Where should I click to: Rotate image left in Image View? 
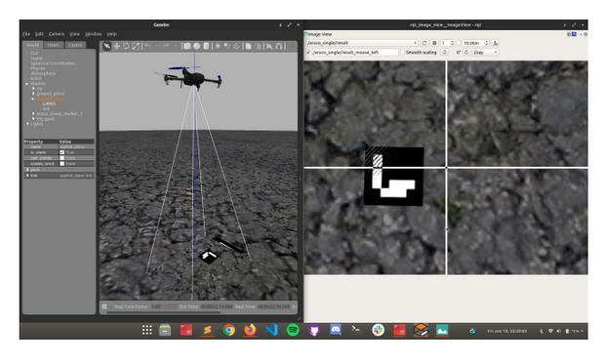[444, 52]
